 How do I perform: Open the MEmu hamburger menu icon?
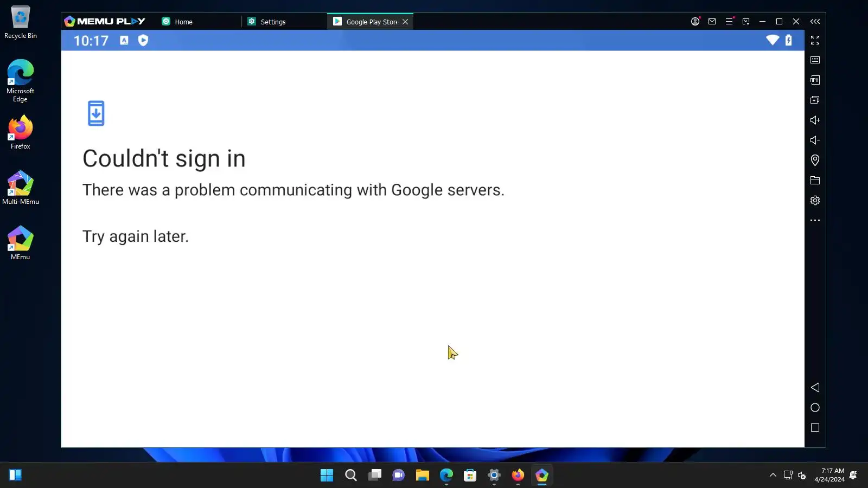point(729,22)
